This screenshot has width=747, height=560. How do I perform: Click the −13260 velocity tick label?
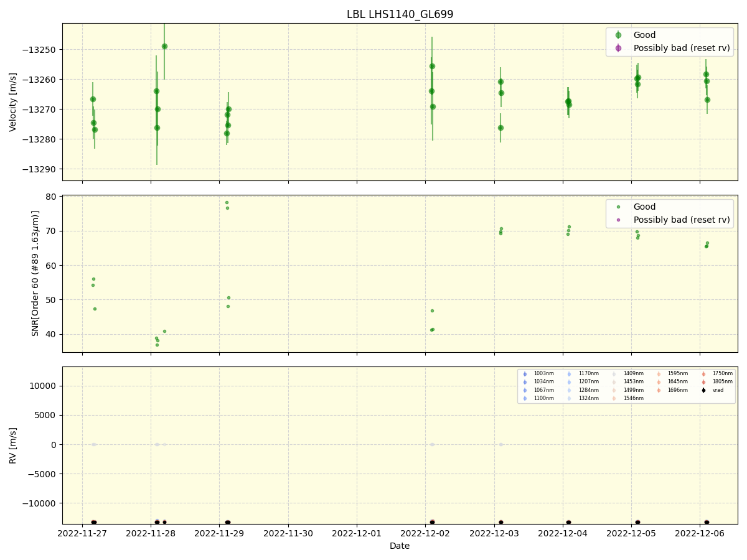pos(40,80)
